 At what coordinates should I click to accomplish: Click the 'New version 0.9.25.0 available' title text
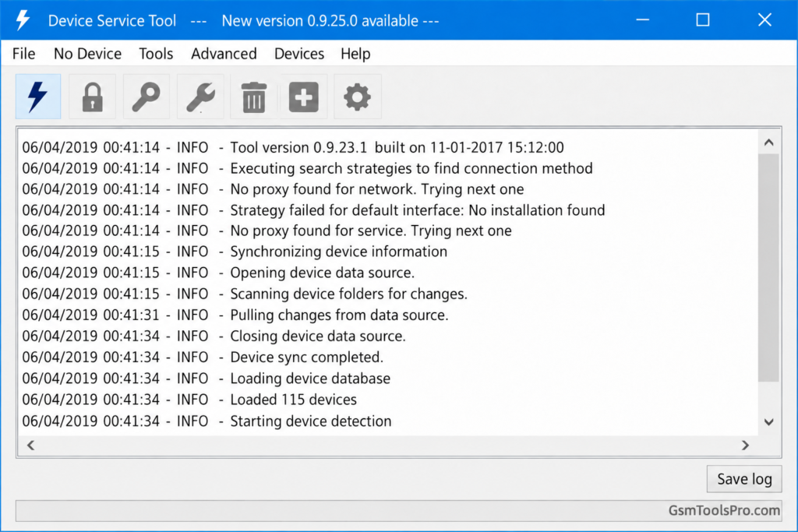click(x=320, y=21)
